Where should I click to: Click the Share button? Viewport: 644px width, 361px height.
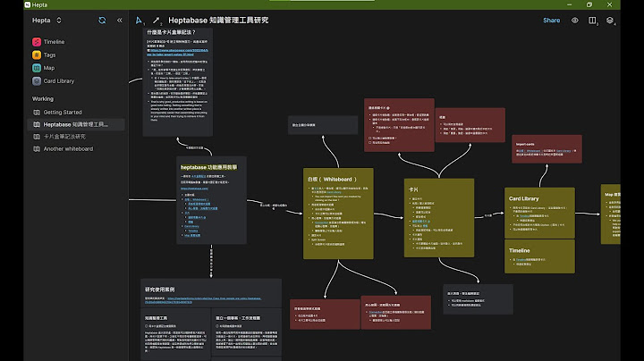pos(551,20)
